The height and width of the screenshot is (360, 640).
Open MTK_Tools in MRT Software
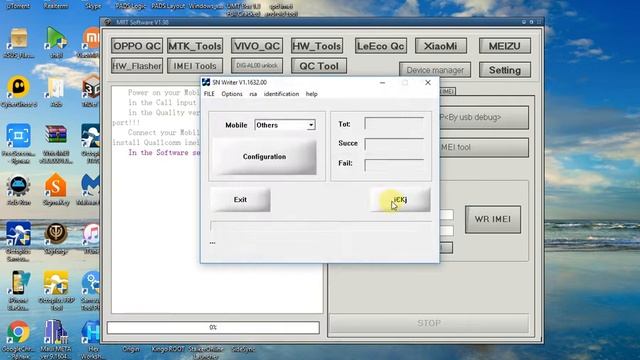pyautogui.click(x=195, y=46)
